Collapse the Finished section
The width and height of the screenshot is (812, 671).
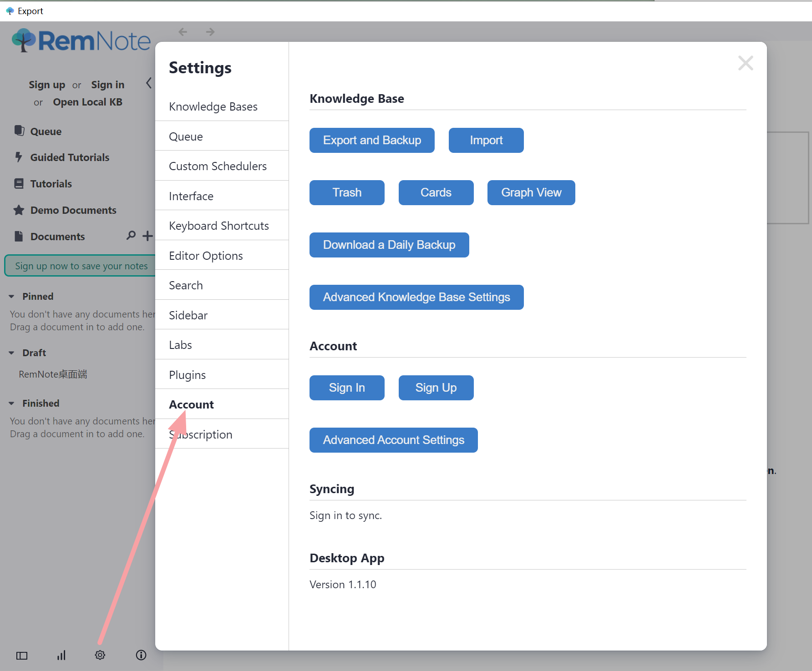pos(11,404)
